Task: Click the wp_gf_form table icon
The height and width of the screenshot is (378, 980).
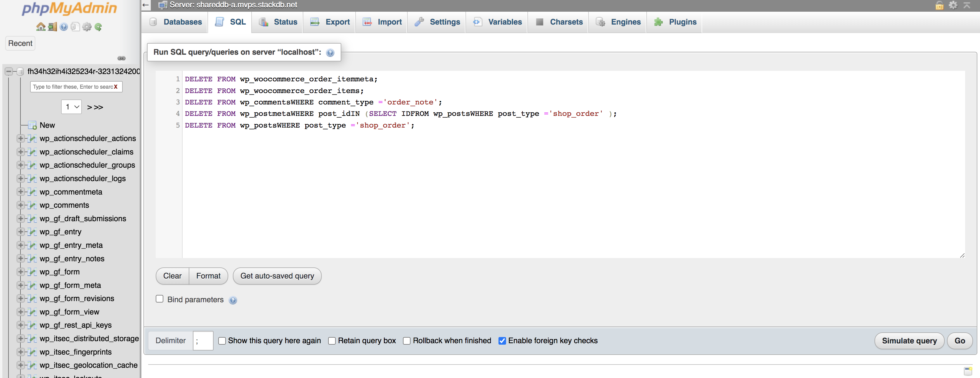Action: pyautogui.click(x=33, y=272)
